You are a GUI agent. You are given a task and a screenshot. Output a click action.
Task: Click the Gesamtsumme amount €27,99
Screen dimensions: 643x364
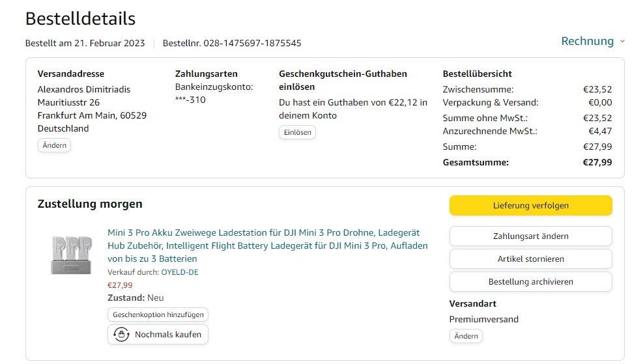coord(597,162)
